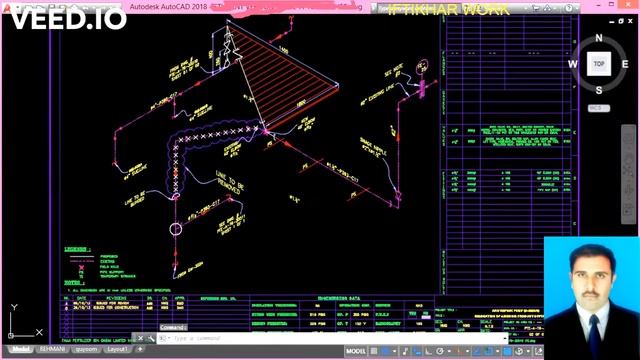Switch to the Model tab
The image size is (640, 360).
20,349
